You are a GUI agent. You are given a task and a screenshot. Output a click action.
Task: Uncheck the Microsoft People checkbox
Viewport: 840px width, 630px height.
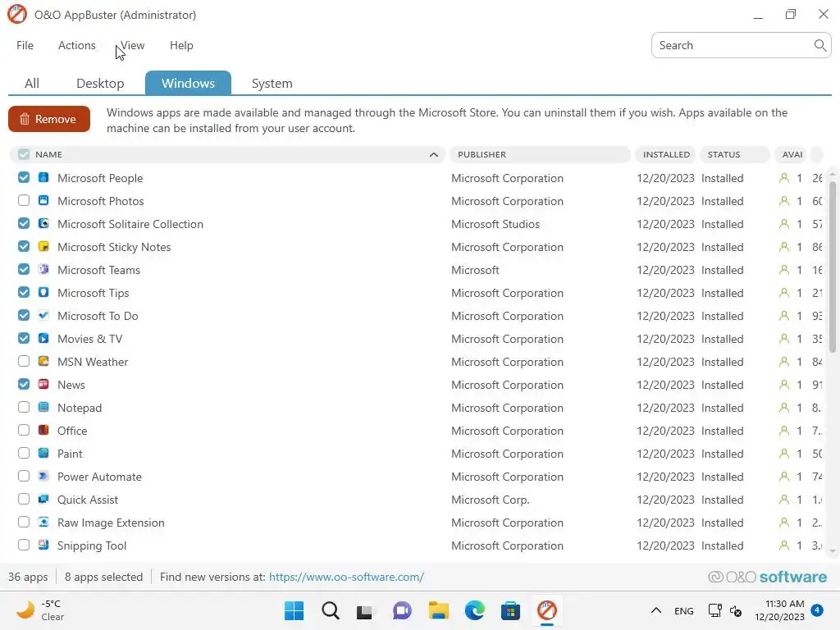point(24,177)
